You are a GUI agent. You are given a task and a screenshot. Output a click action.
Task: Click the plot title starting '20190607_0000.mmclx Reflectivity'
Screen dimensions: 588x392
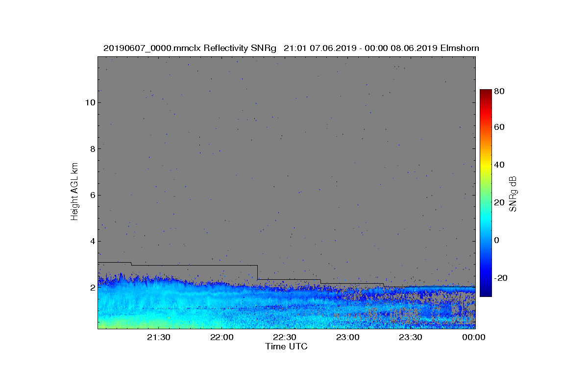pyautogui.click(x=291, y=48)
